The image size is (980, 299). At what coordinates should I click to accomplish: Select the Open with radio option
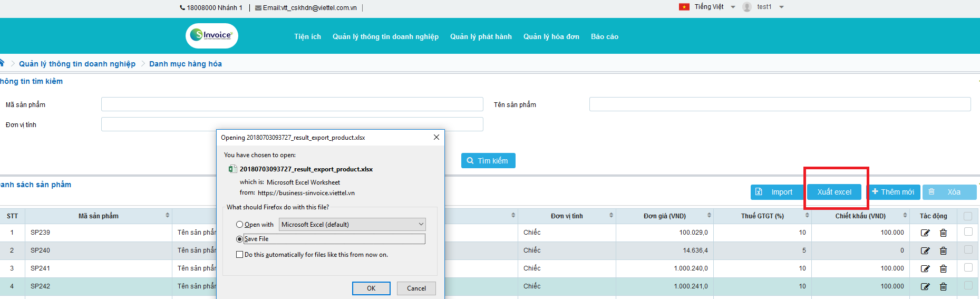pos(240,225)
